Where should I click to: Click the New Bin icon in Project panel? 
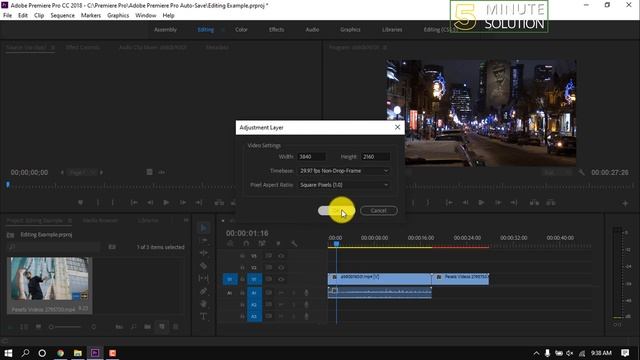point(147,327)
